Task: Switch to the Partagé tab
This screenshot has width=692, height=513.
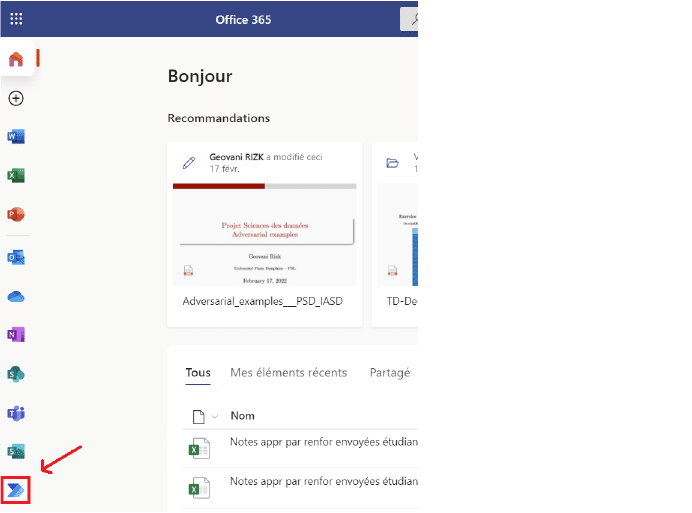Action: point(390,373)
